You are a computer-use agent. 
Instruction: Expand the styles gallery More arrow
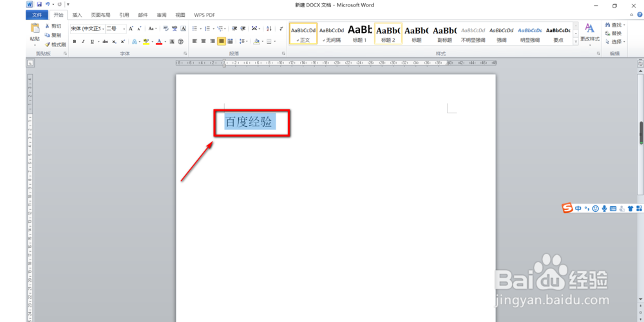pos(576,41)
